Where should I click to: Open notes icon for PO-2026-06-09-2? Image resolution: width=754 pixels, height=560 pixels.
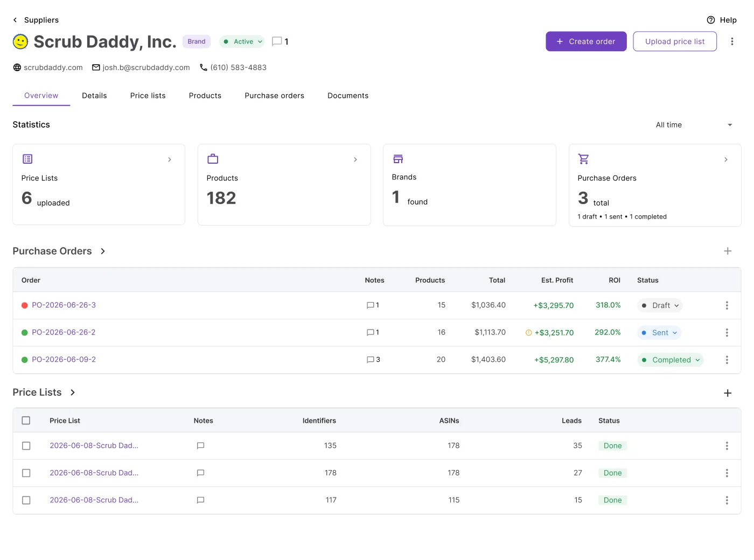click(x=370, y=360)
